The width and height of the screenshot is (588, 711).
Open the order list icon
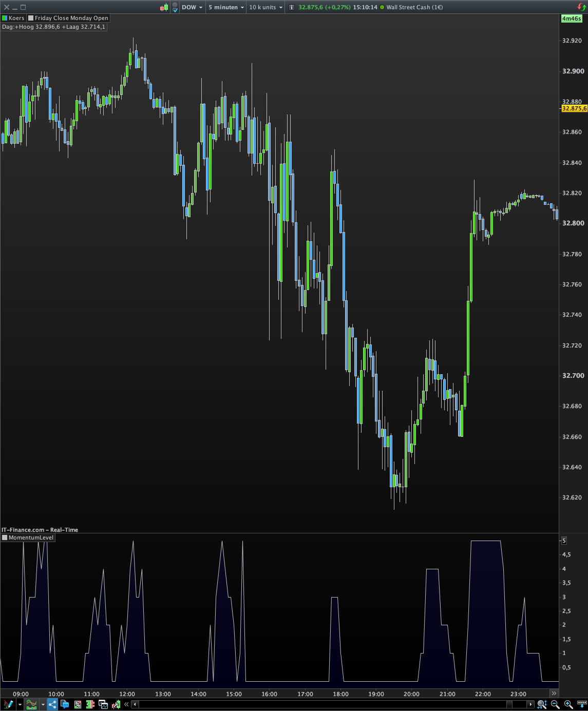[78, 704]
